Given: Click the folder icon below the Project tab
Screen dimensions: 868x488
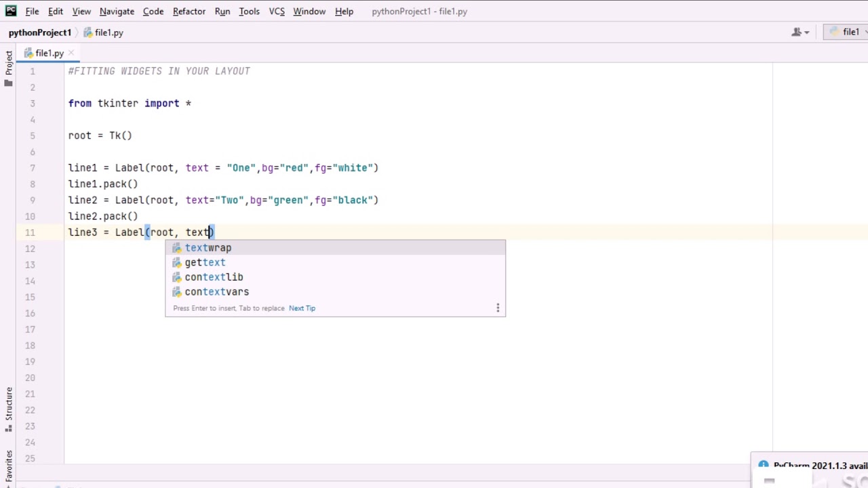Looking at the screenshot, I should click(8, 83).
